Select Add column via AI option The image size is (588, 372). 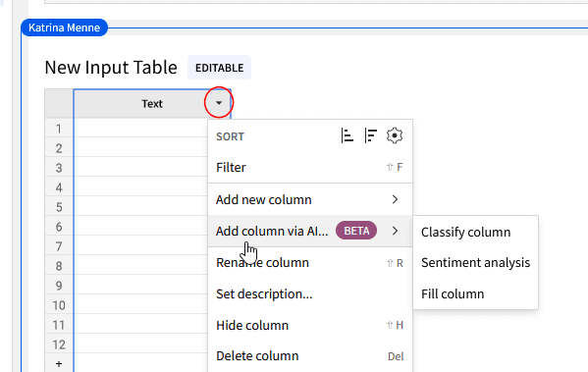310,231
